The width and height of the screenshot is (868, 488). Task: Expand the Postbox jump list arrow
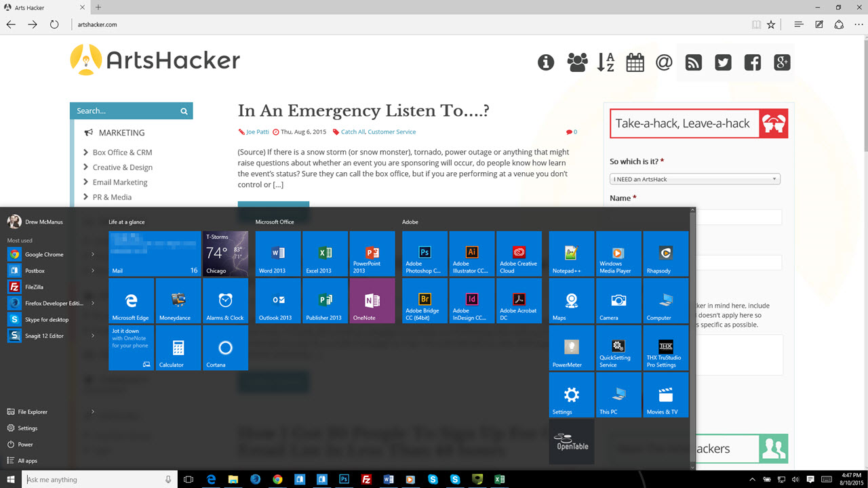click(x=93, y=271)
